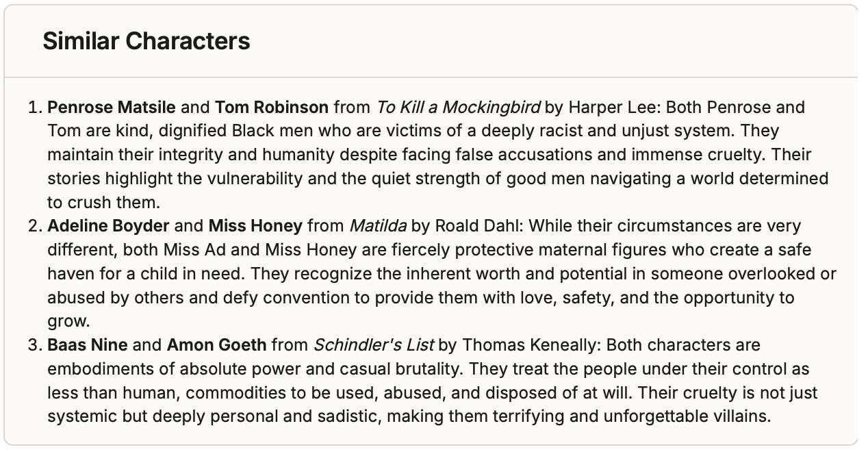Click list number 1 marker
868x452 pixels.
coord(34,108)
